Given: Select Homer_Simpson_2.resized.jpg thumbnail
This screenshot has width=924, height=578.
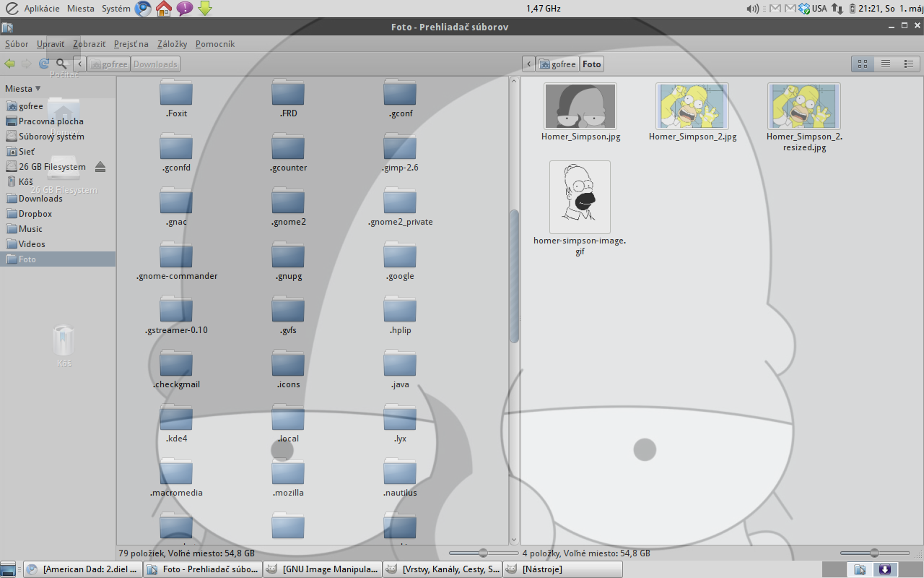Looking at the screenshot, I should pos(804,106).
